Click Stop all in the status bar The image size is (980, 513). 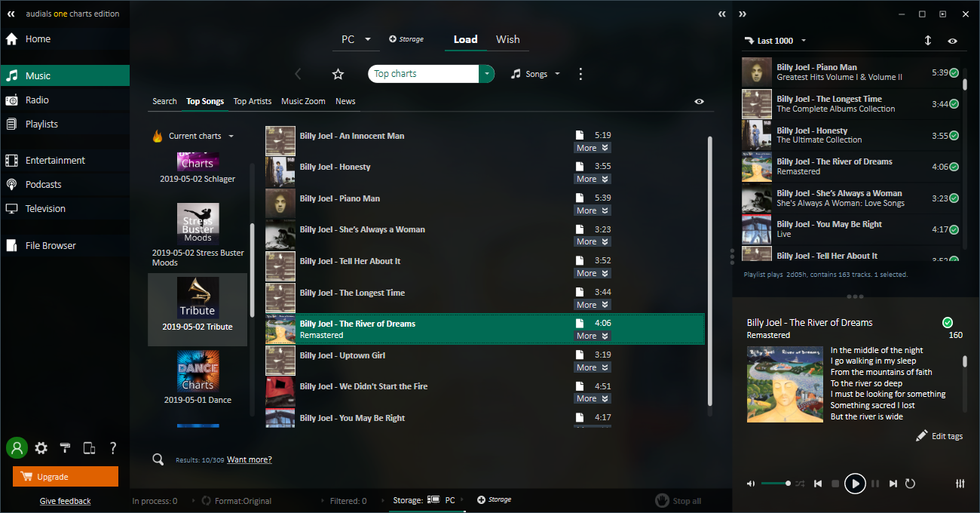click(x=678, y=500)
